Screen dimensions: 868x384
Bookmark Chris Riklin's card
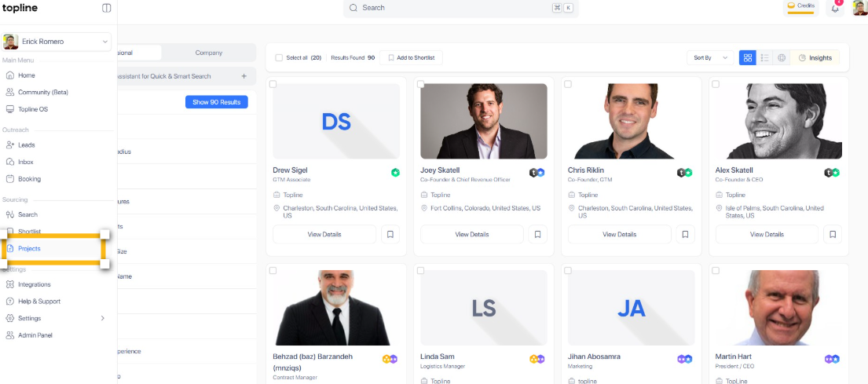pyautogui.click(x=685, y=235)
